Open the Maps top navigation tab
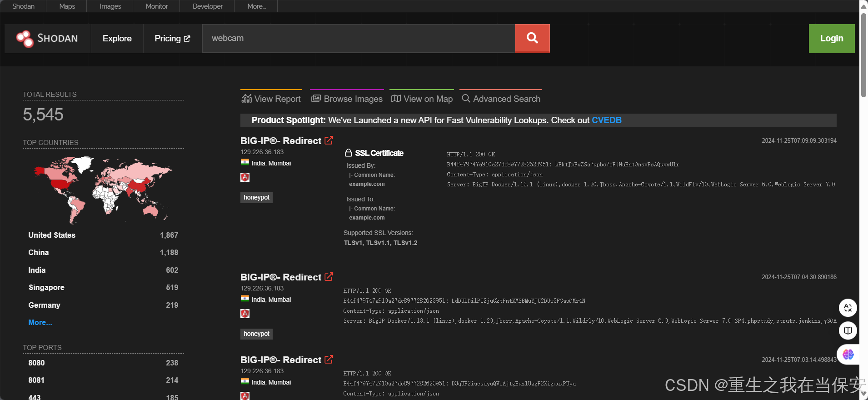Screen dimensions: 868x400 pos(67,6)
